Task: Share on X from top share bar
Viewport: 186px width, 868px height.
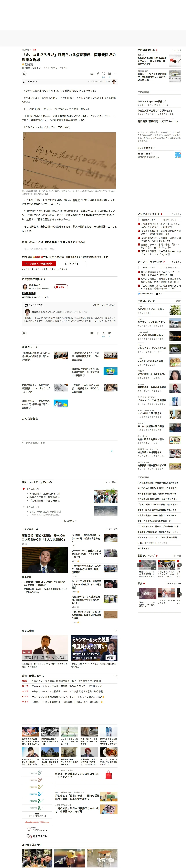Action: click(104, 73)
